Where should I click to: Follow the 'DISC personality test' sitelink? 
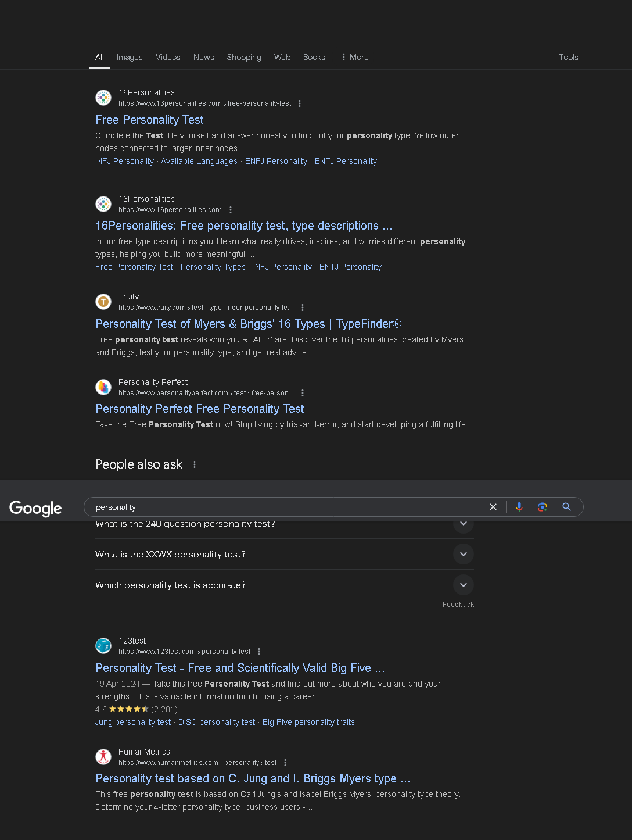pyautogui.click(x=217, y=722)
